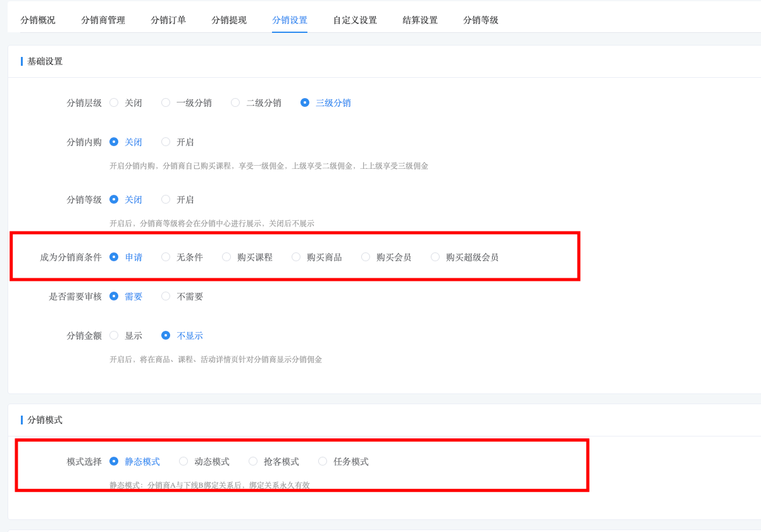Switch to the 分销商管理 tab
The height and width of the screenshot is (532, 761).
click(103, 20)
